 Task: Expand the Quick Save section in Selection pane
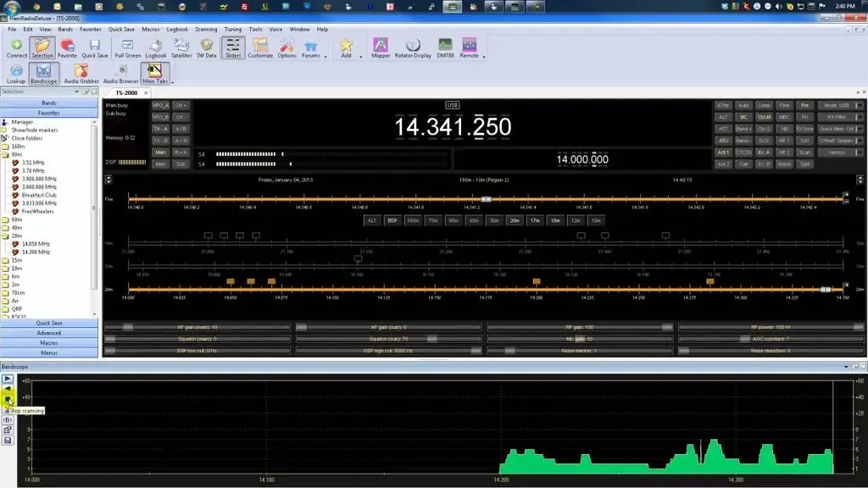(x=48, y=323)
